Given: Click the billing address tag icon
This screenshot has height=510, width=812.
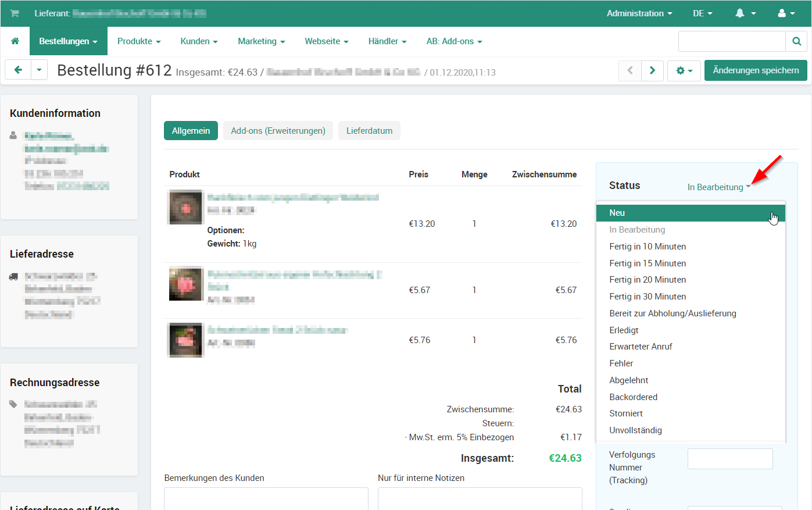Looking at the screenshot, I should [x=13, y=404].
